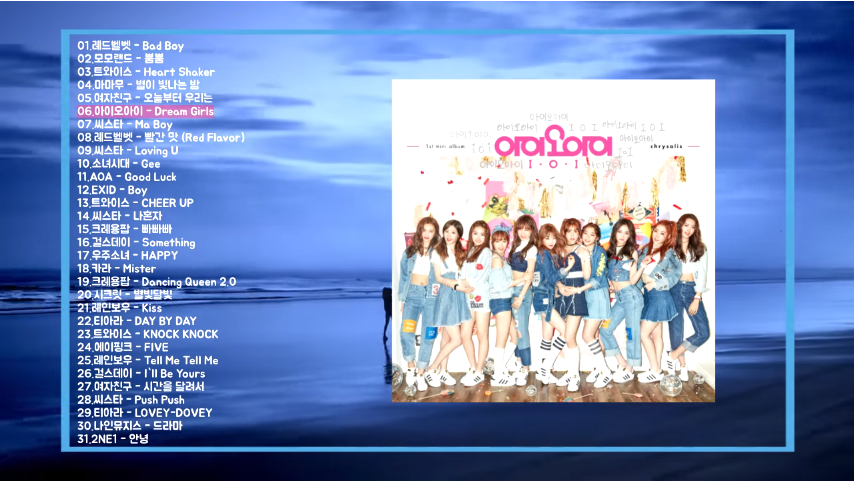This screenshot has width=856, height=481.
Task: Click track 31 by 2NE1
Action: (112, 438)
